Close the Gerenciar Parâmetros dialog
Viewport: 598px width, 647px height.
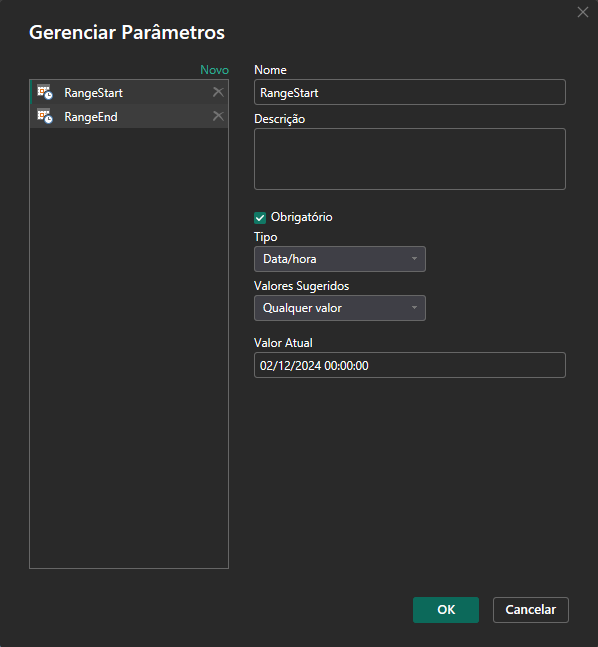[583, 12]
